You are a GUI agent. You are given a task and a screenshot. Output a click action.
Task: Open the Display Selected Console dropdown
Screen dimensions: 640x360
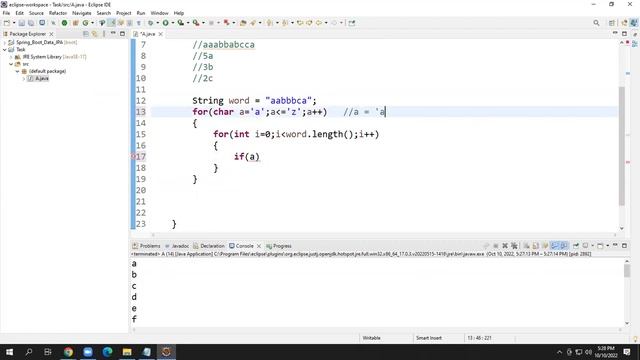pos(593,246)
